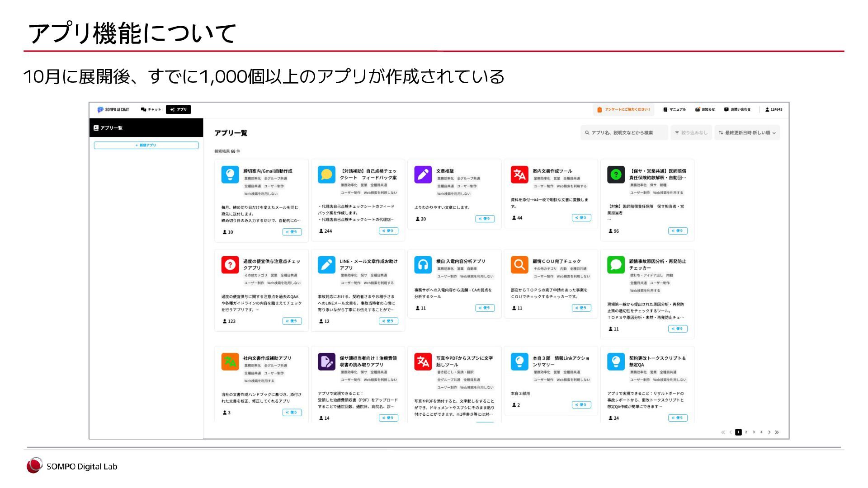Click the 顧情COU完了チェック magnifier icon

pyautogui.click(x=519, y=265)
